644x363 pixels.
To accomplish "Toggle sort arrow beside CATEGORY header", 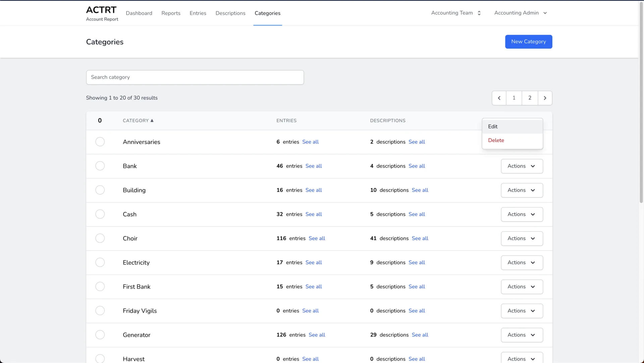I will (x=152, y=120).
